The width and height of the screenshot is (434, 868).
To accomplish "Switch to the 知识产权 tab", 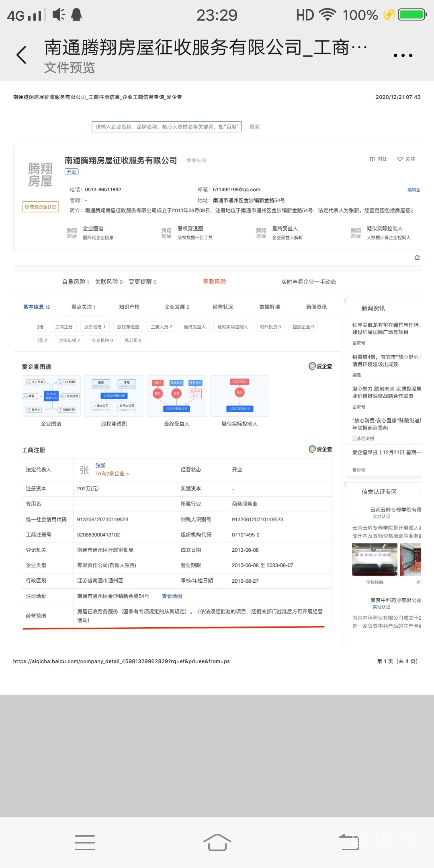I will pos(129,307).
